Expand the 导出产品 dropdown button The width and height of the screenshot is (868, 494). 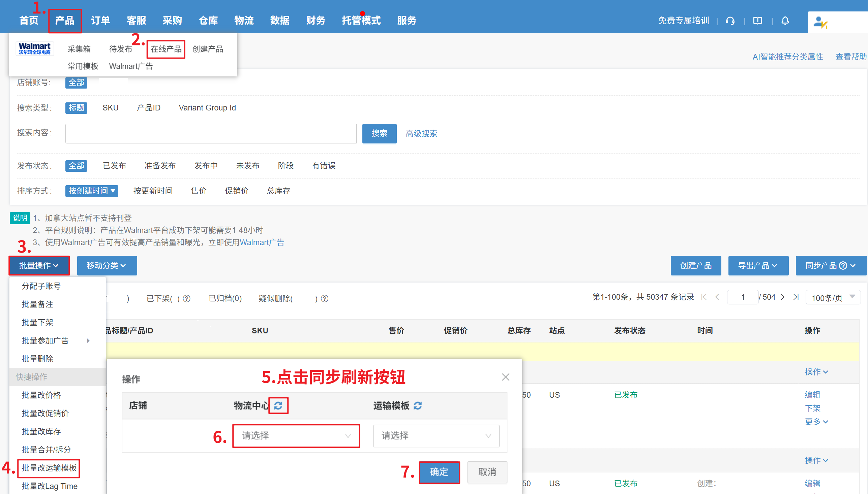[x=758, y=266]
